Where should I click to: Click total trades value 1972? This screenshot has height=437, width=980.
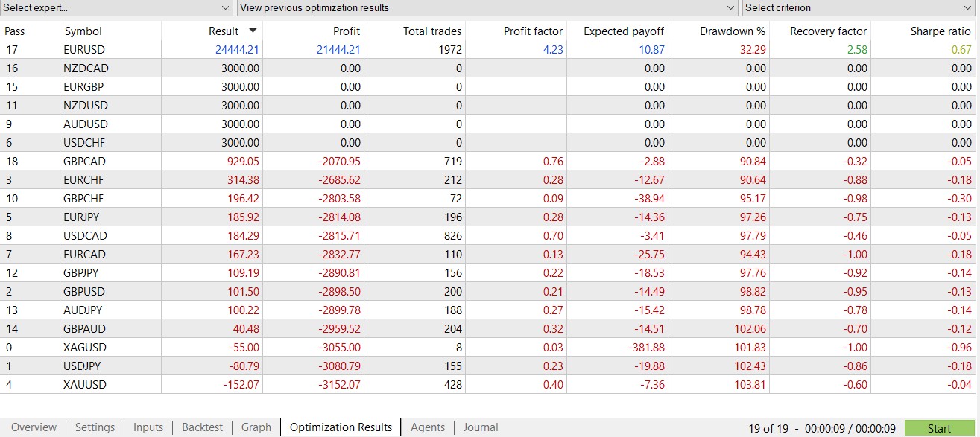pyautogui.click(x=449, y=50)
